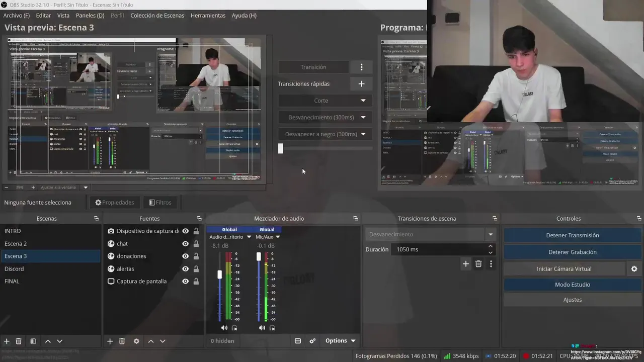Viewport: 644px width, 362px height.
Task: Open transition properties three-dot menu
Action: [x=491, y=264]
